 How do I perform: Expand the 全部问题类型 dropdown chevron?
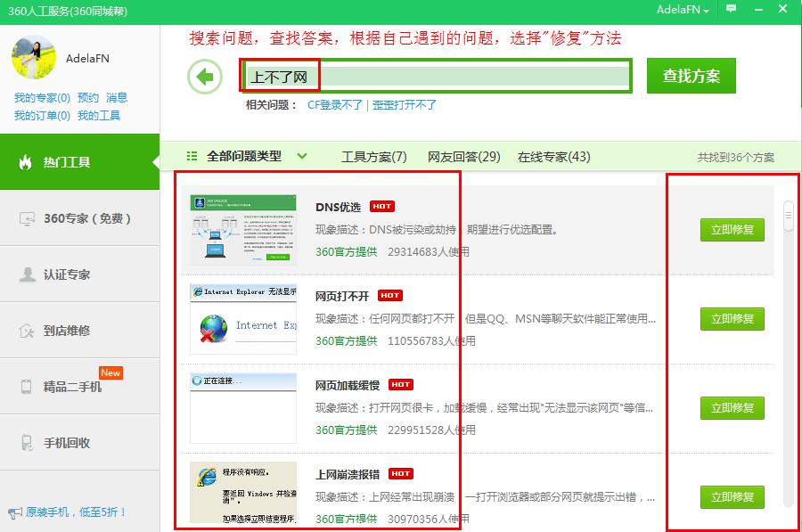[x=302, y=156]
